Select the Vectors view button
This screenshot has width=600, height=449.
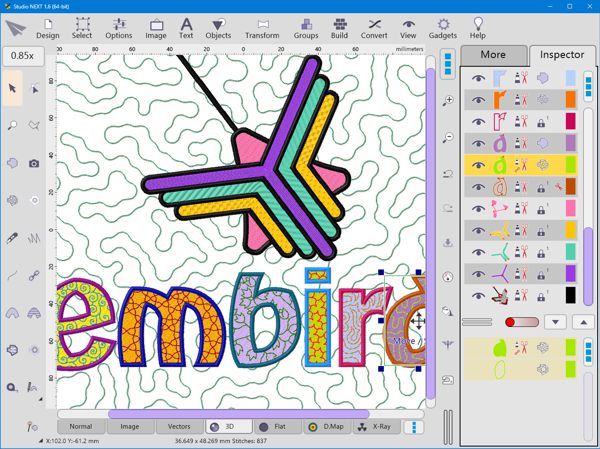(179, 426)
